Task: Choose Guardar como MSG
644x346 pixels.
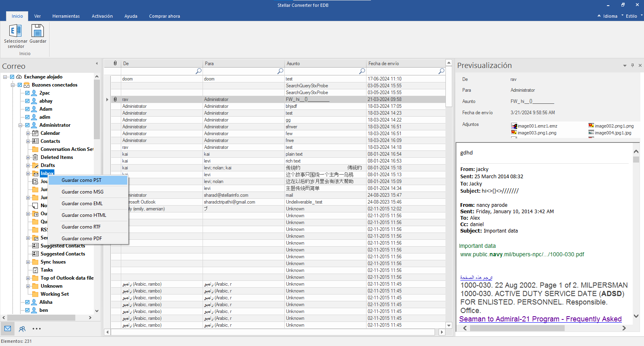Action: coord(88,192)
